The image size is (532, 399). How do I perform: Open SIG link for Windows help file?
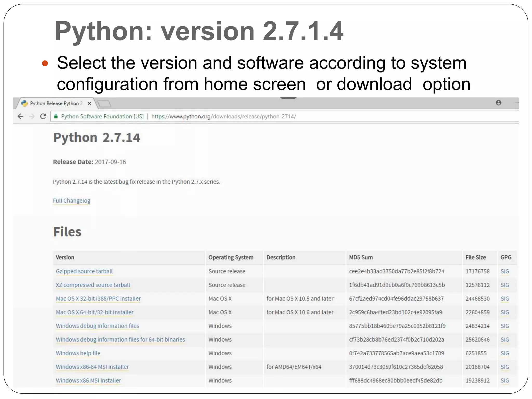point(505,353)
